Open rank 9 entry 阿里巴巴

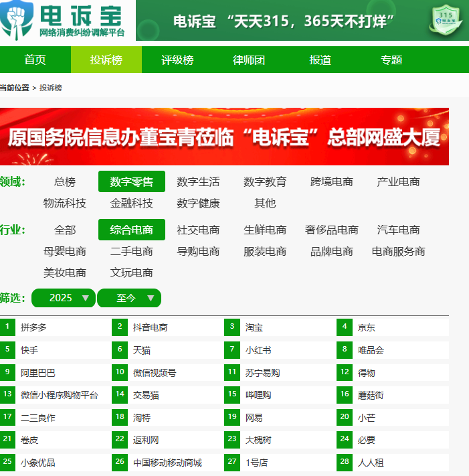point(38,372)
